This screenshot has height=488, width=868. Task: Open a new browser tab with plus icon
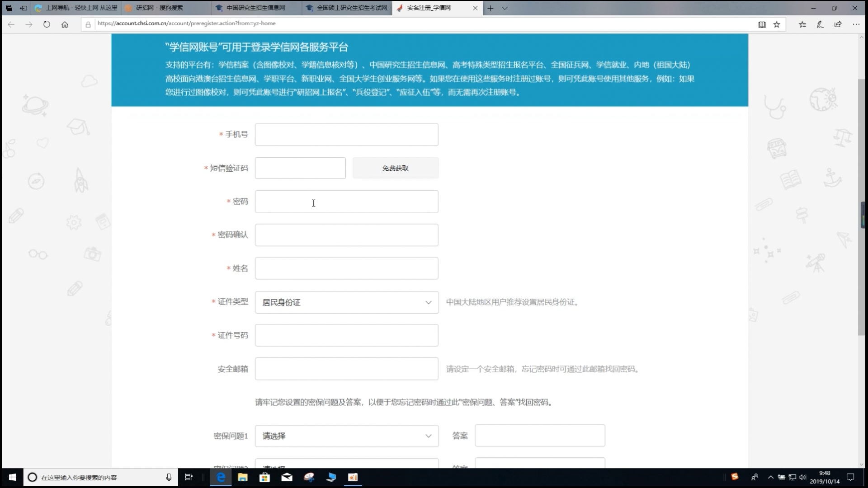pyautogui.click(x=490, y=8)
